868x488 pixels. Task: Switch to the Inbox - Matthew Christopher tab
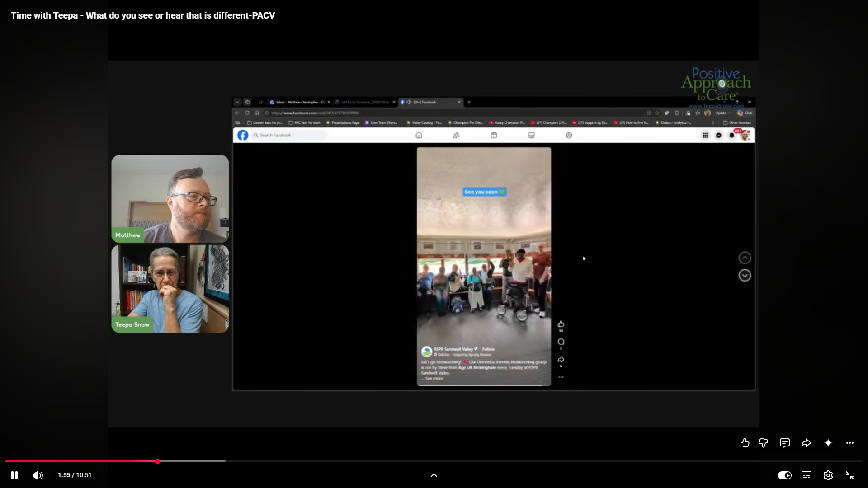(x=300, y=102)
